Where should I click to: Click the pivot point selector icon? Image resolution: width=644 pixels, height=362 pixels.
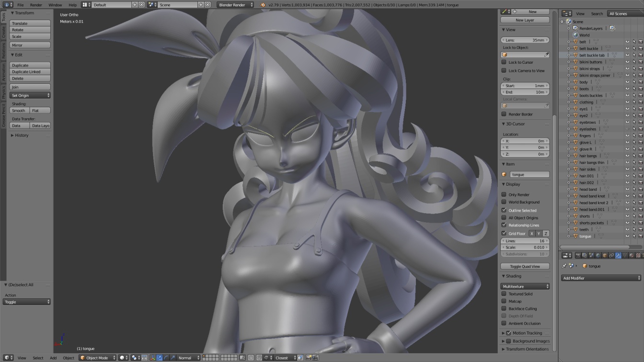pos(135,358)
